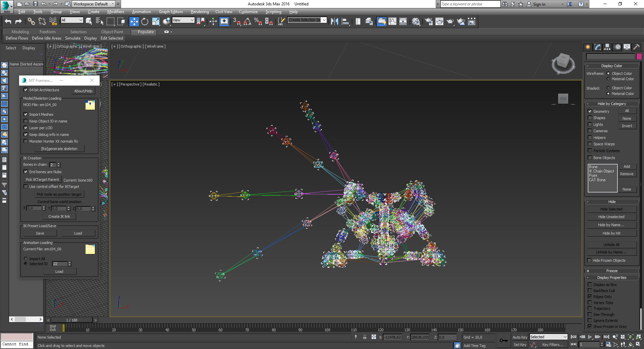Uncheck Import Meshes in MT Framework dialog
The height and width of the screenshot is (349, 644).
(26, 114)
